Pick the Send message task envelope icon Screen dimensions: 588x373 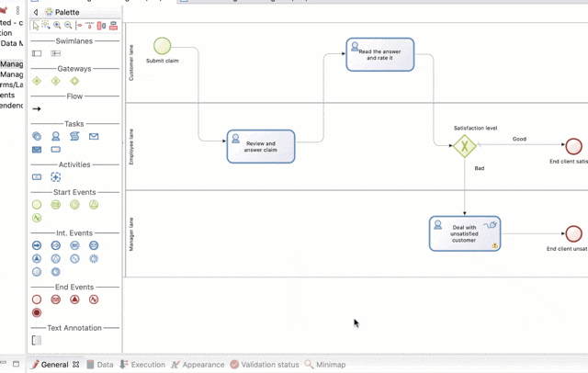coord(94,137)
